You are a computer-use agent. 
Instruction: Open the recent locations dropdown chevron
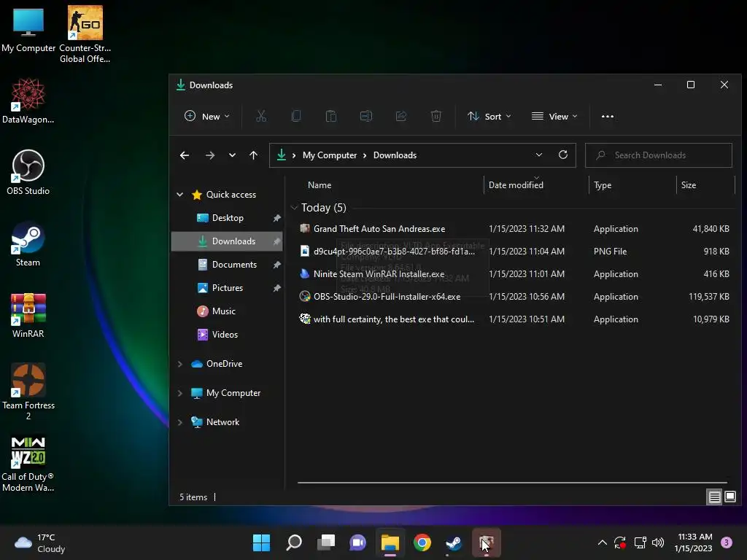pos(232,155)
